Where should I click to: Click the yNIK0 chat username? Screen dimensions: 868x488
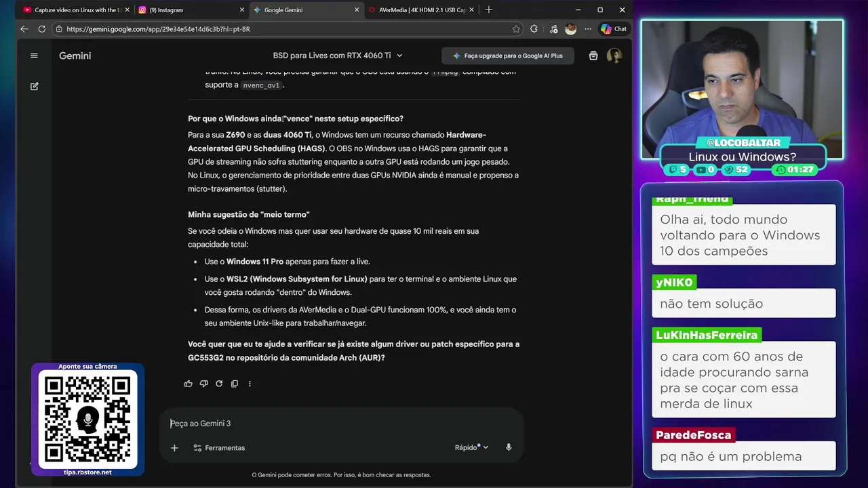[674, 282]
